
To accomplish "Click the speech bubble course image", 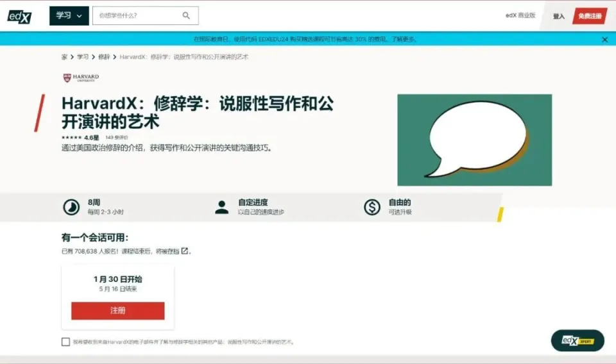I will [475, 140].
